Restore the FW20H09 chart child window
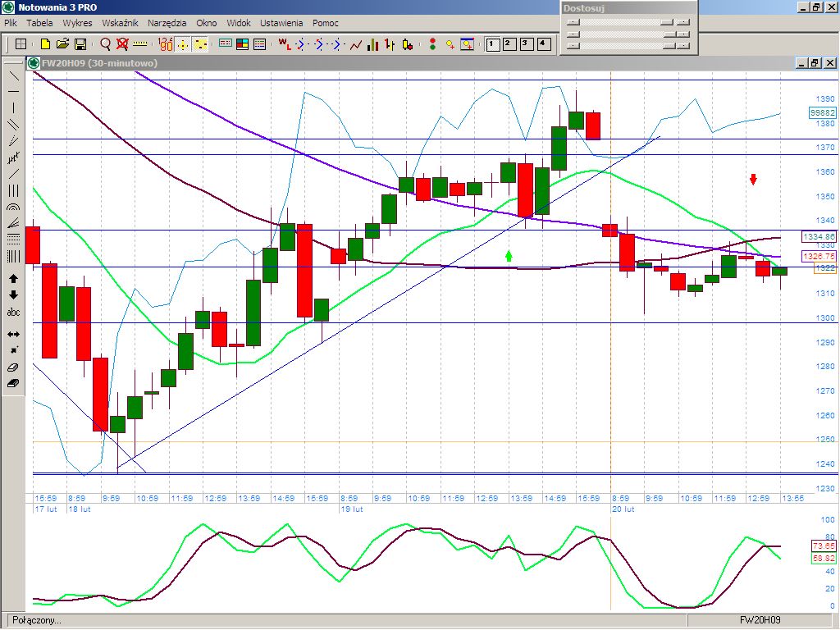 pos(814,63)
